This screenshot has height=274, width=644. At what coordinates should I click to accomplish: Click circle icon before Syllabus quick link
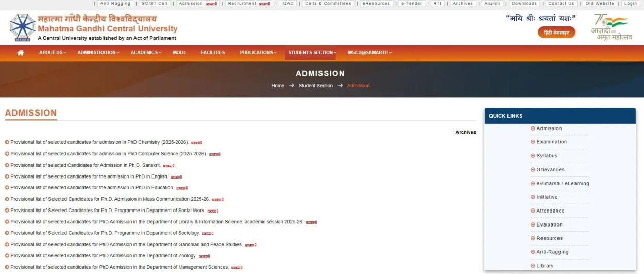[533, 156]
